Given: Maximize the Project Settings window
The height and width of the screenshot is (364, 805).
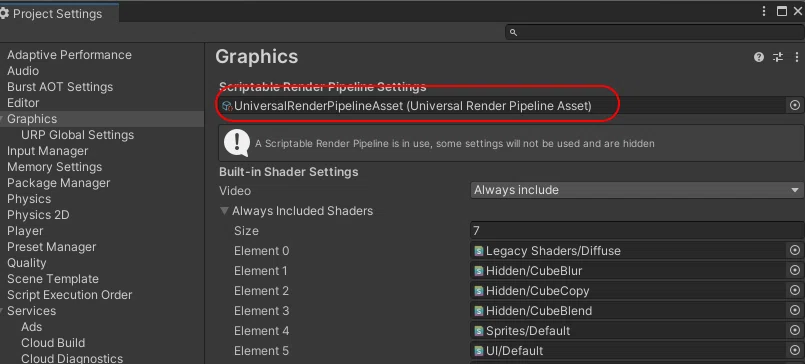Looking at the screenshot, I should pos(782,11).
